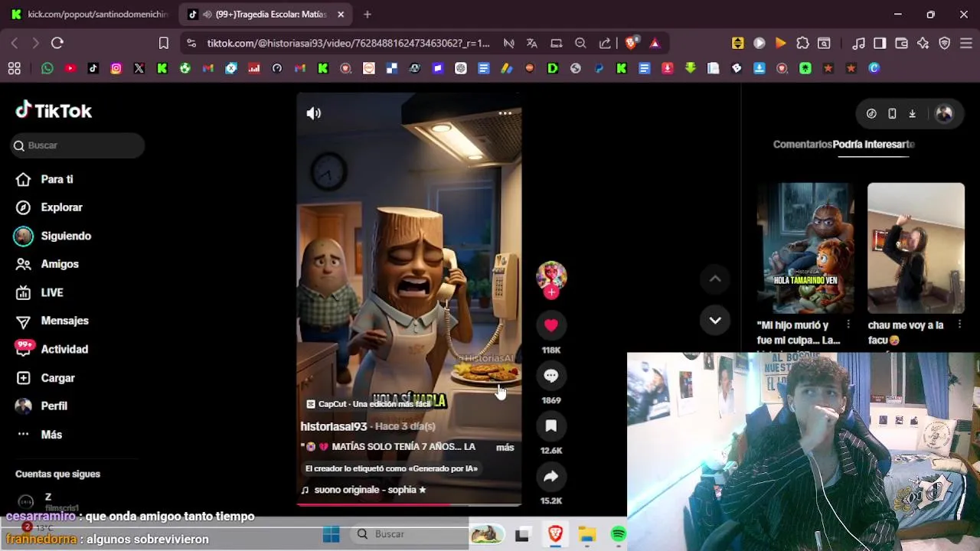Open Brave Shields lion icon
Screen dimensions: 980x551
click(x=631, y=43)
